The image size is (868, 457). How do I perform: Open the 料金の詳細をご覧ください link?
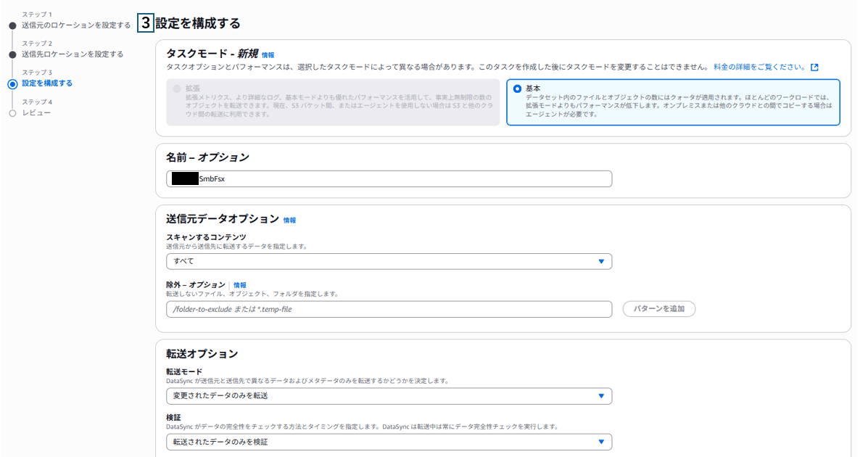pyautogui.click(x=759, y=67)
